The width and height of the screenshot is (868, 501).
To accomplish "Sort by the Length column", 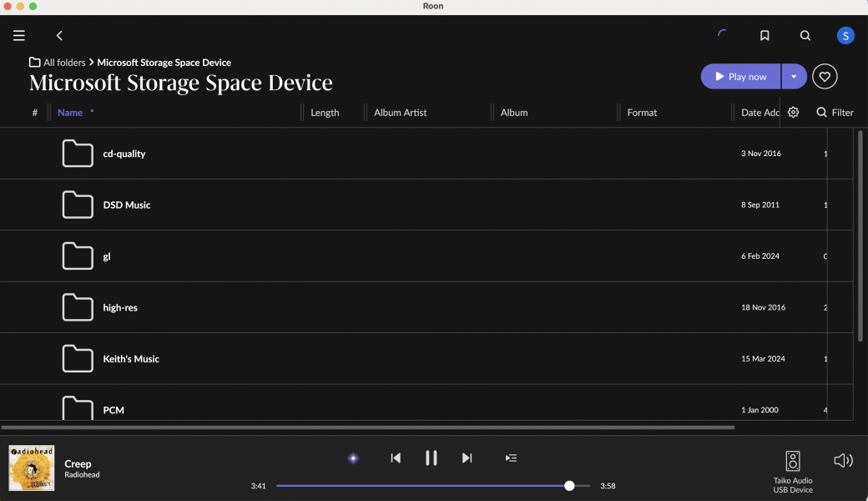I will click(325, 113).
